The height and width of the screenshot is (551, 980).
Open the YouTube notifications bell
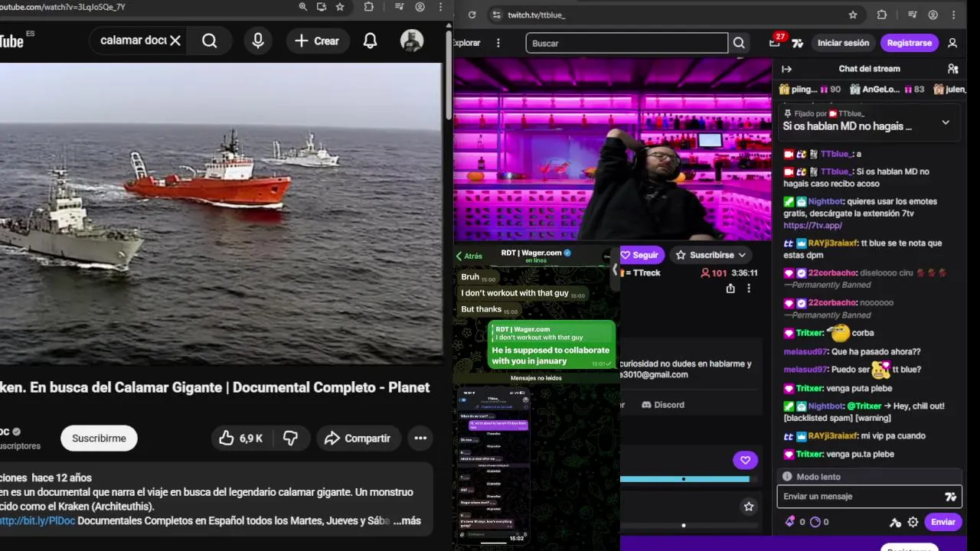click(x=370, y=41)
